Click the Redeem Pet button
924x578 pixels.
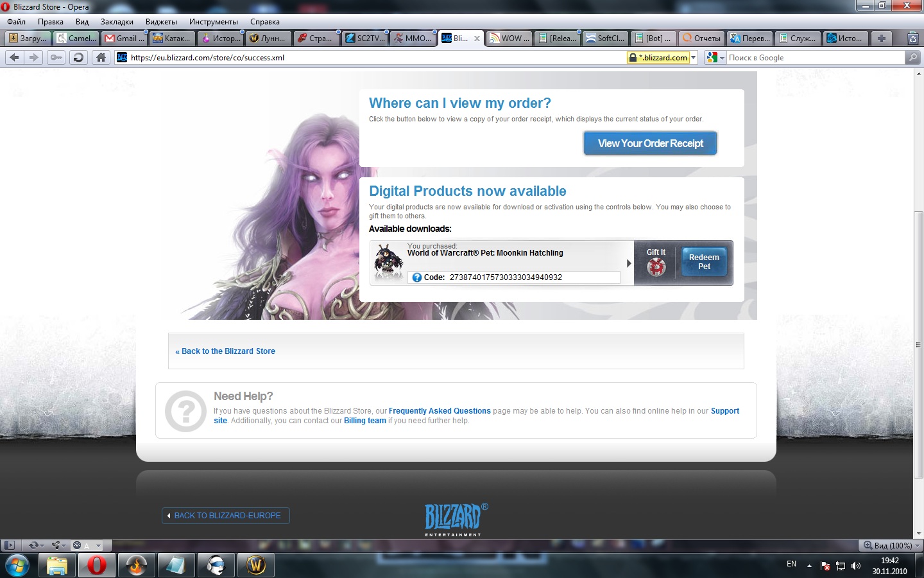[704, 262]
